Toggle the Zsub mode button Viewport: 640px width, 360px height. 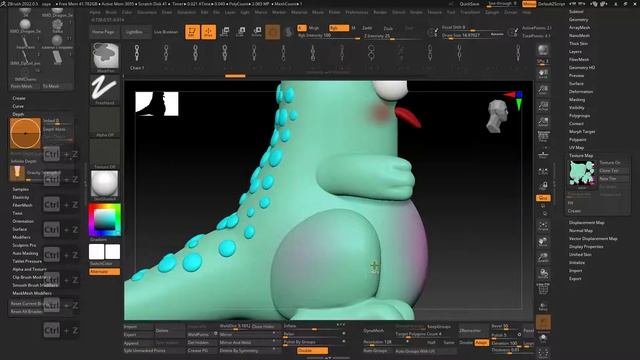pos(388,28)
